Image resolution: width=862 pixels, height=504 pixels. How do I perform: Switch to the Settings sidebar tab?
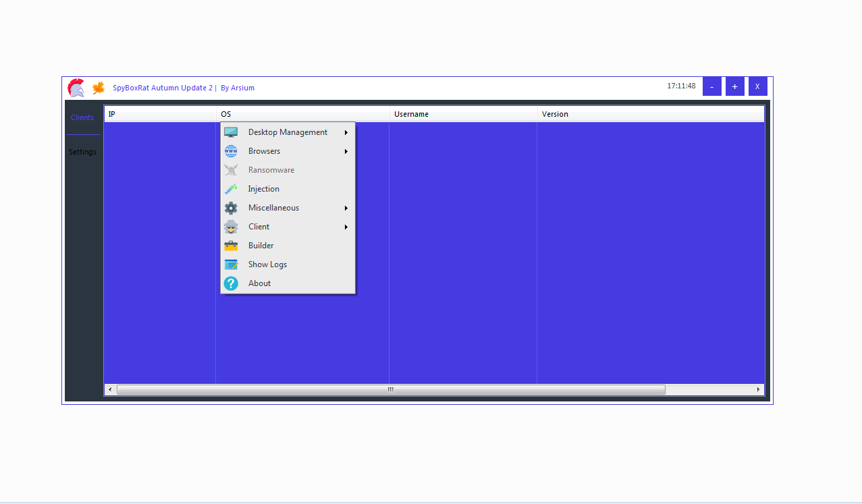coord(82,152)
